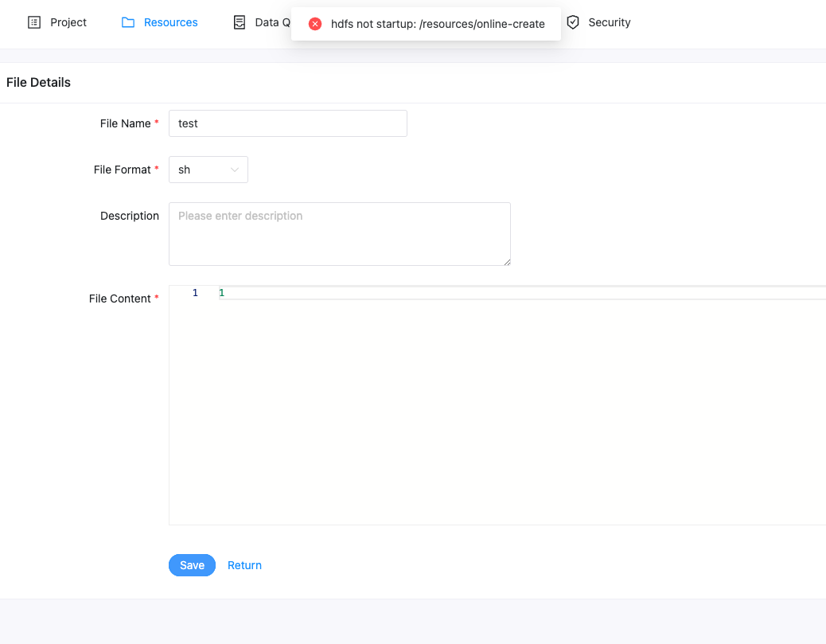Focus the Description text area
This screenshot has height=644, width=826.
coord(339,234)
